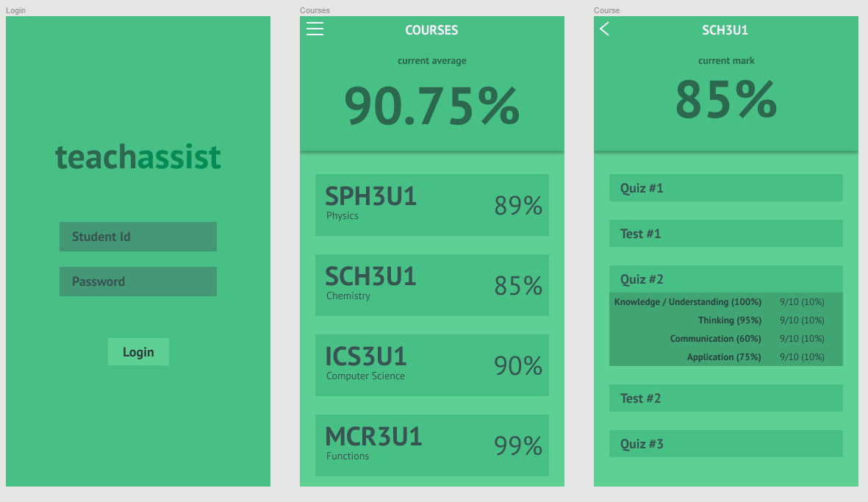Expand the Quiz #3 row

click(725, 444)
